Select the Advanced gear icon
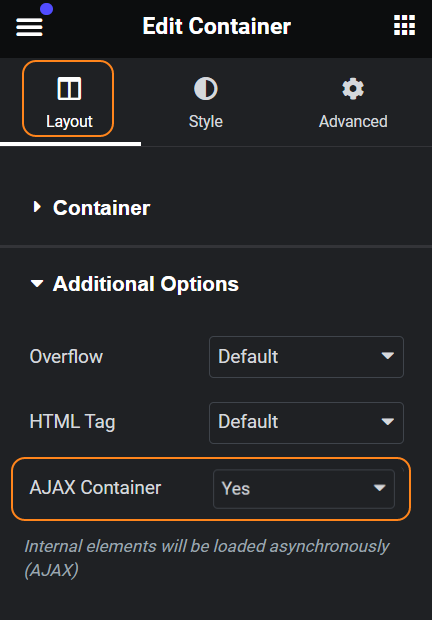 click(x=353, y=89)
